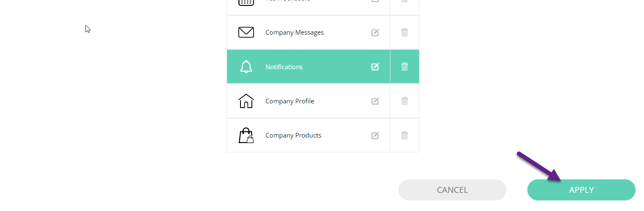Edit the Company Messages entry

pyautogui.click(x=375, y=32)
